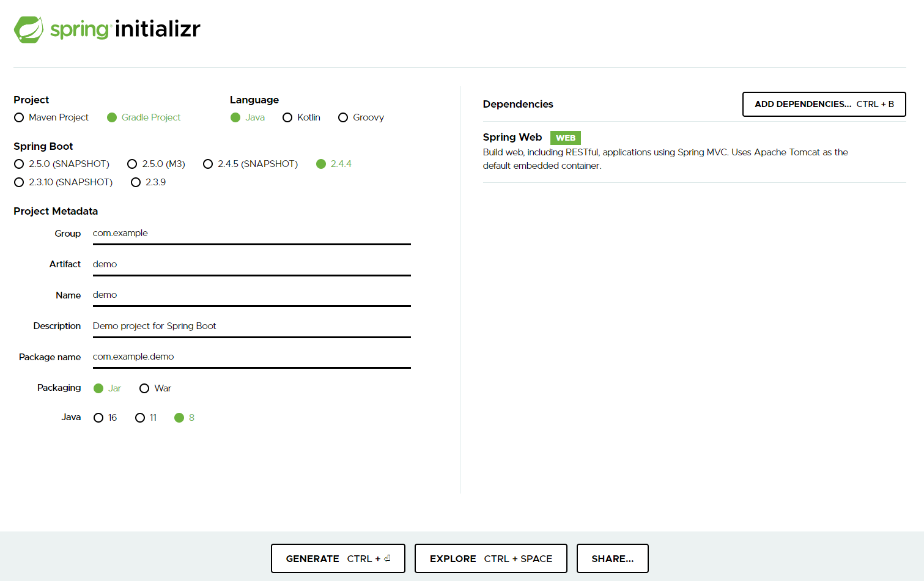Select Spring Boot 2.4.4
The height and width of the screenshot is (581, 924).
coord(334,164)
